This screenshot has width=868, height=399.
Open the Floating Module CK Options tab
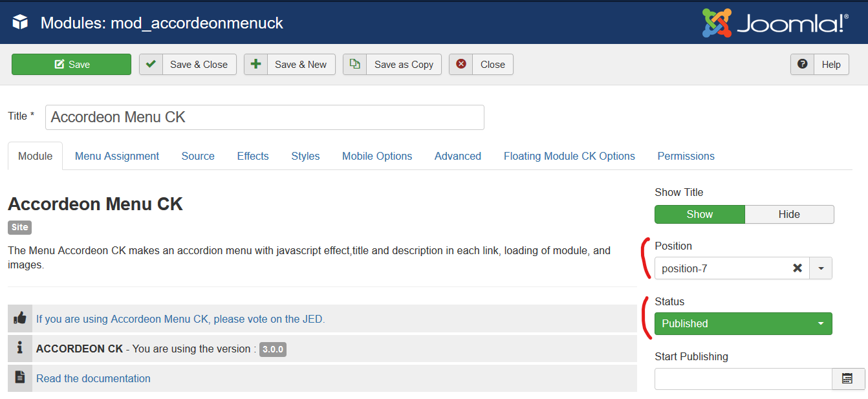[569, 156]
